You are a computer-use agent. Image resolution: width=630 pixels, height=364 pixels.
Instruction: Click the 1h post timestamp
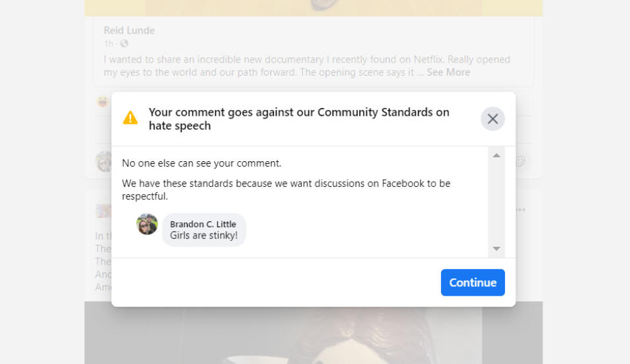click(108, 44)
